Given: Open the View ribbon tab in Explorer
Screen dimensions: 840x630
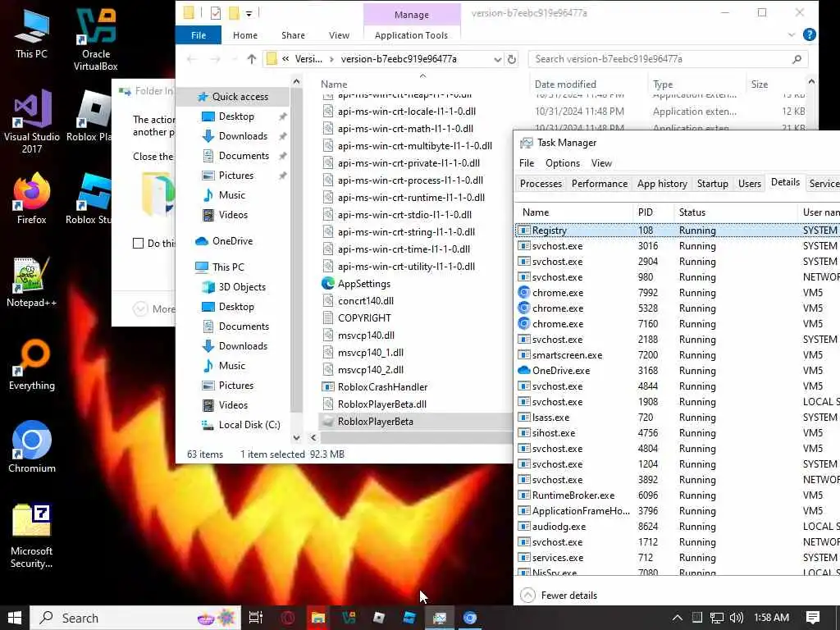Looking at the screenshot, I should tap(339, 34).
